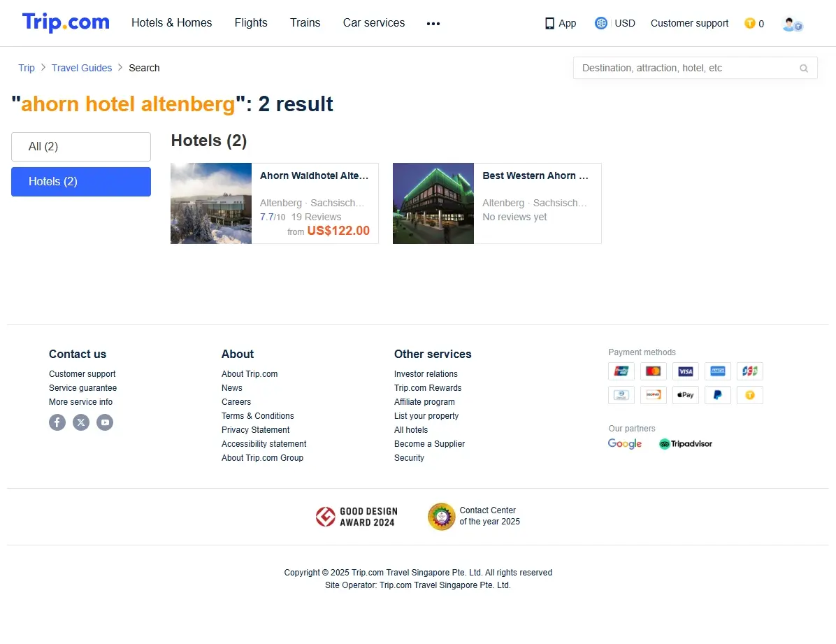Click the Trip.com logo
The image size is (836, 644).
[66, 22]
